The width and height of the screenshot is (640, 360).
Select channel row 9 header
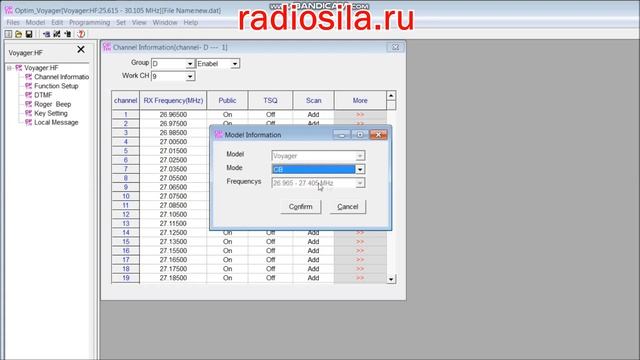tap(126, 187)
